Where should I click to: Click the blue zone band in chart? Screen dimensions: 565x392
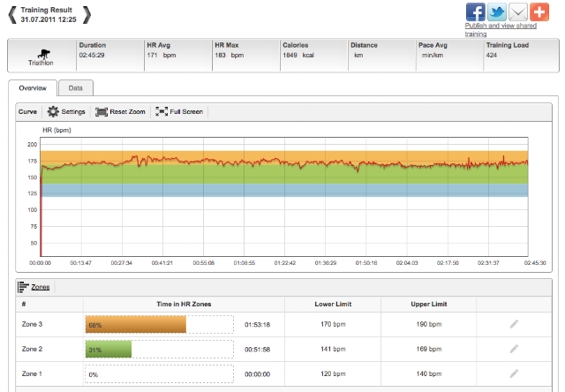pos(284,190)
